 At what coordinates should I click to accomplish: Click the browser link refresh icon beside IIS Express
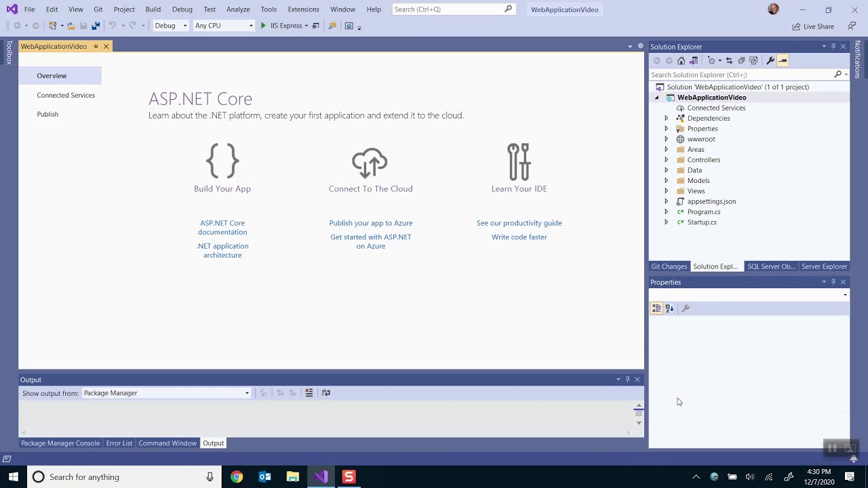click(x=315, y=26)
